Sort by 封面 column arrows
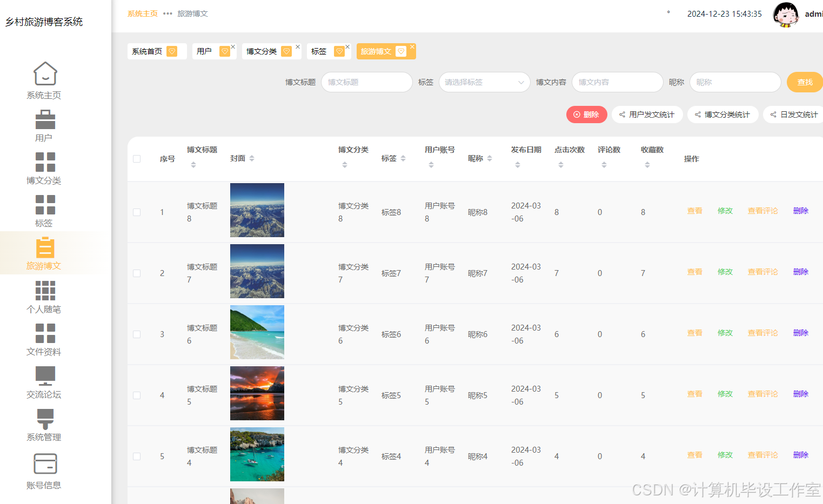Viewport: 823px width, 504px height. tap(252, 158)
